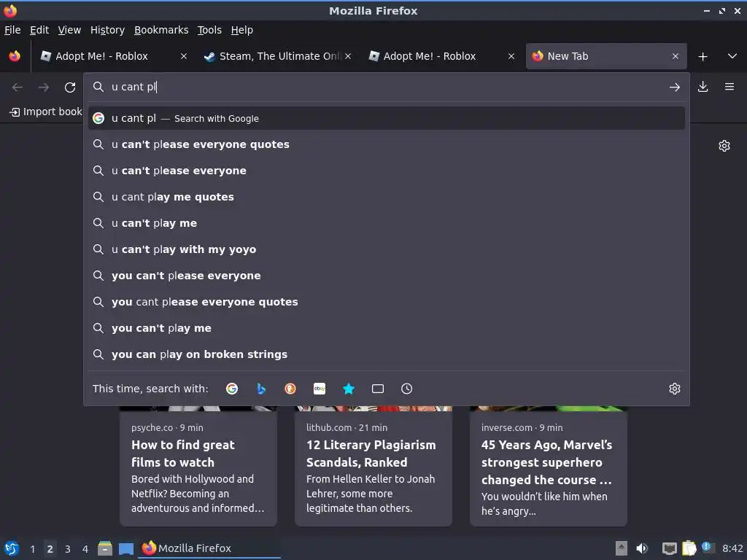Open the File menu
This screenshot has width=747, height=560.
click(12, 30)
